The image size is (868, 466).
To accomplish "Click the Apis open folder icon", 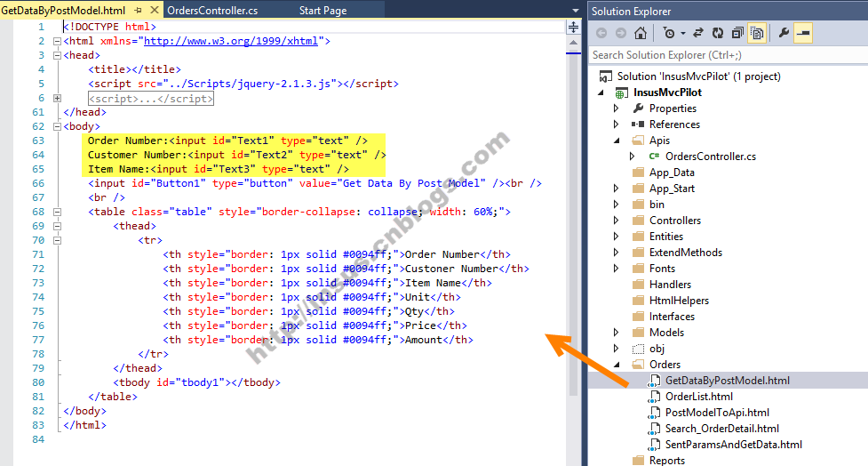I will coord(638,141).
